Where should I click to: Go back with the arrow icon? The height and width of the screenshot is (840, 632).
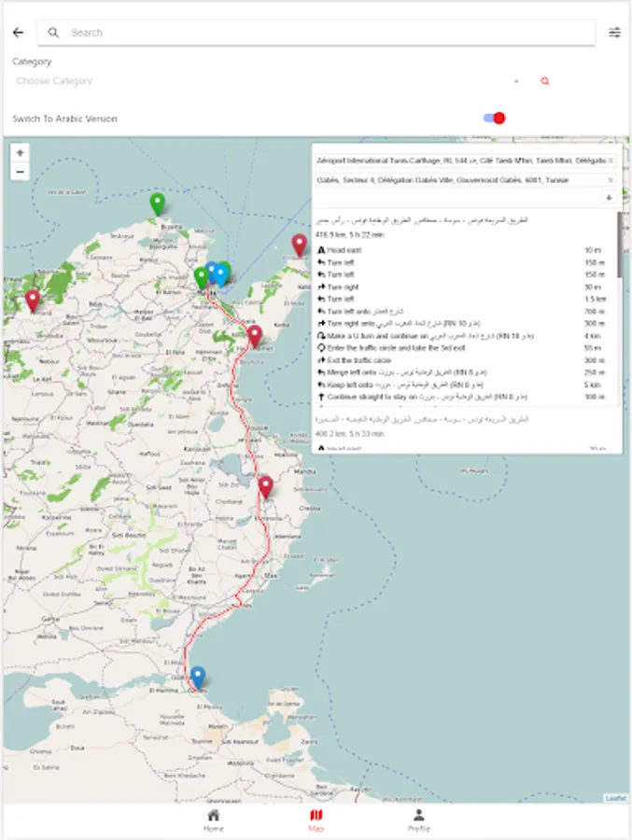19,33
